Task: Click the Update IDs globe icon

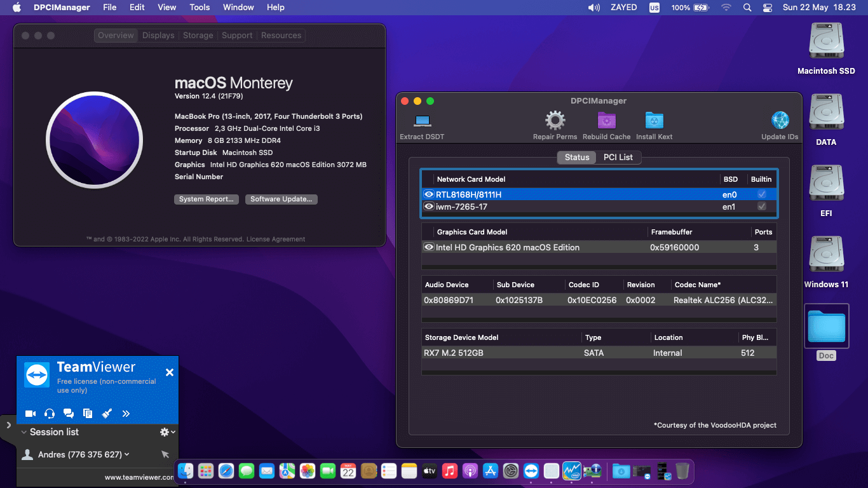Action: (780, 120)
